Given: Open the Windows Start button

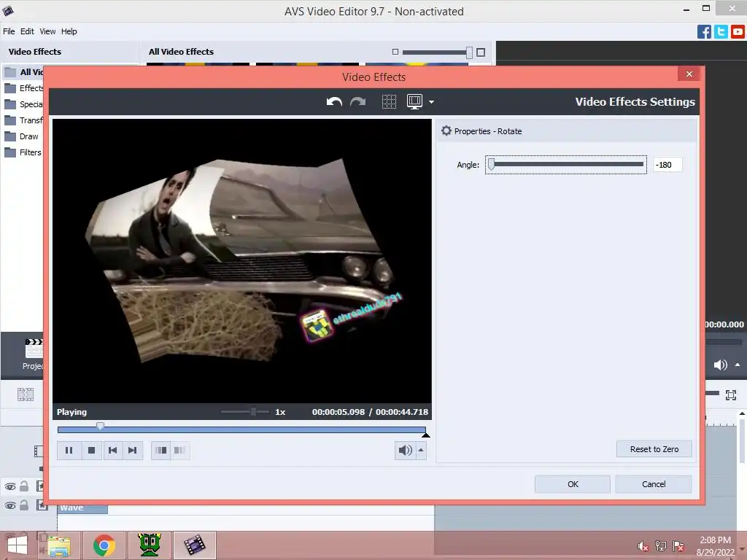Looking at the screenshot, I should pos(18,545).
